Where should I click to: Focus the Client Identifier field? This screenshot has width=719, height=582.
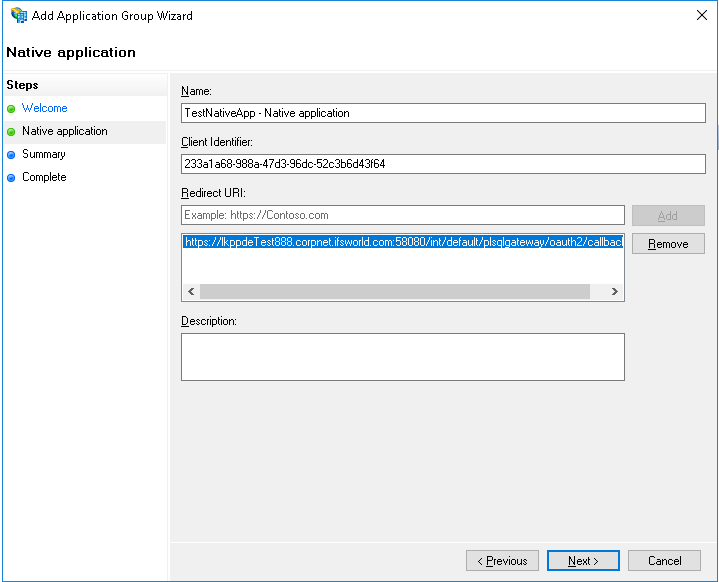(x=443, y=164)
